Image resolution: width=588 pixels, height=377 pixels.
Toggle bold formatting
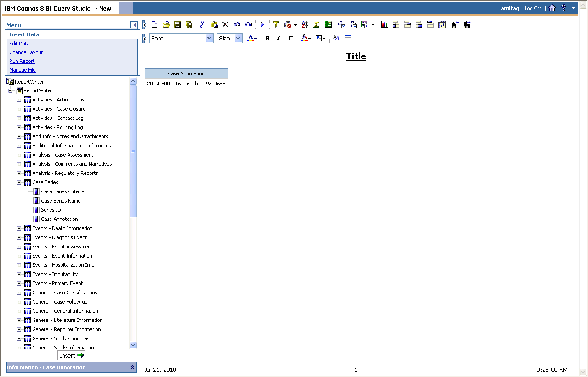267,39
